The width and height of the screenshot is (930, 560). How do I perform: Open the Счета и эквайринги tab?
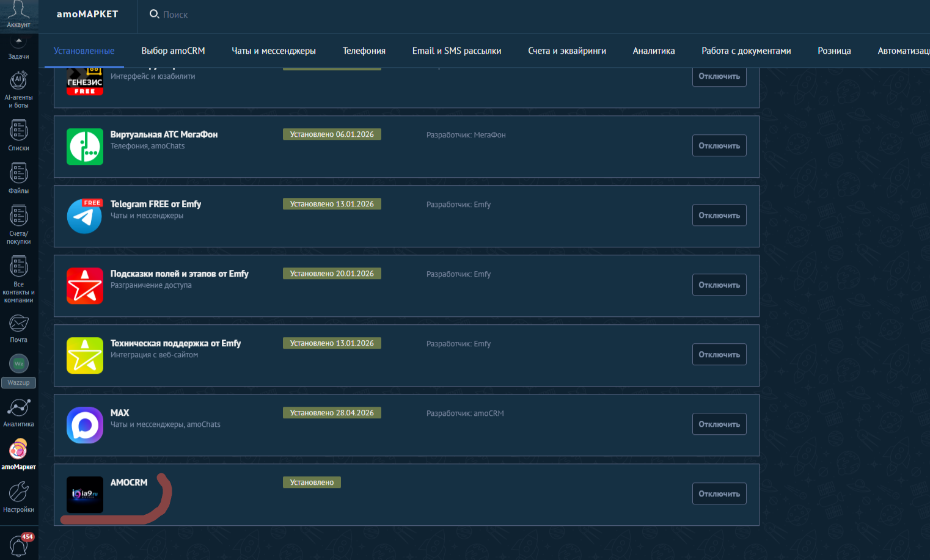[567, 51]
